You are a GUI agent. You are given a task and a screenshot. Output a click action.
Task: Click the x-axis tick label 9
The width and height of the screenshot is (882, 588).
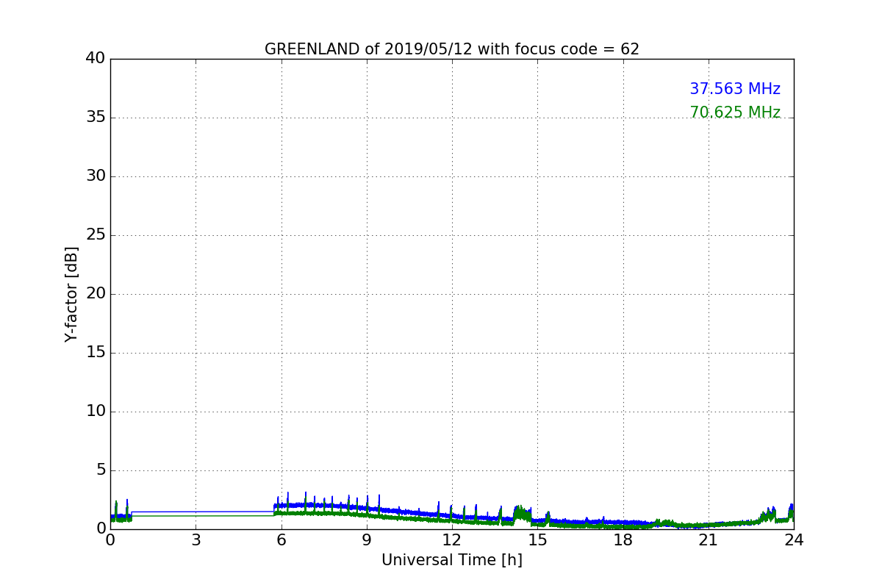pos(367,540)
